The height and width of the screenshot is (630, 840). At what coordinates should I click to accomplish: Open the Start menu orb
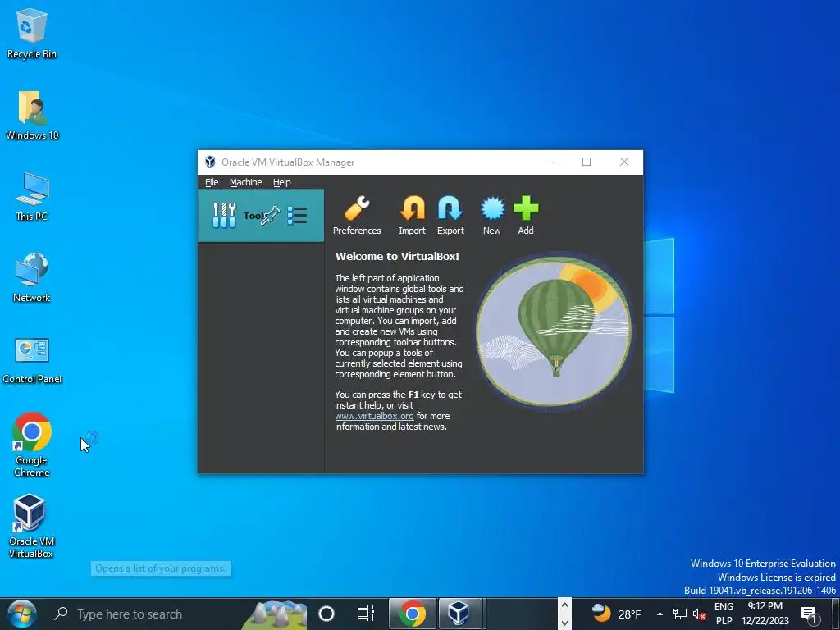tap(22, 614)
